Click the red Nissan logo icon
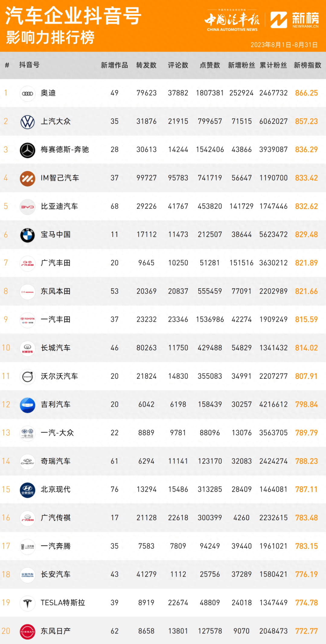Image resolution: width=326 pixels, height=644 pixels. point(27,631)
